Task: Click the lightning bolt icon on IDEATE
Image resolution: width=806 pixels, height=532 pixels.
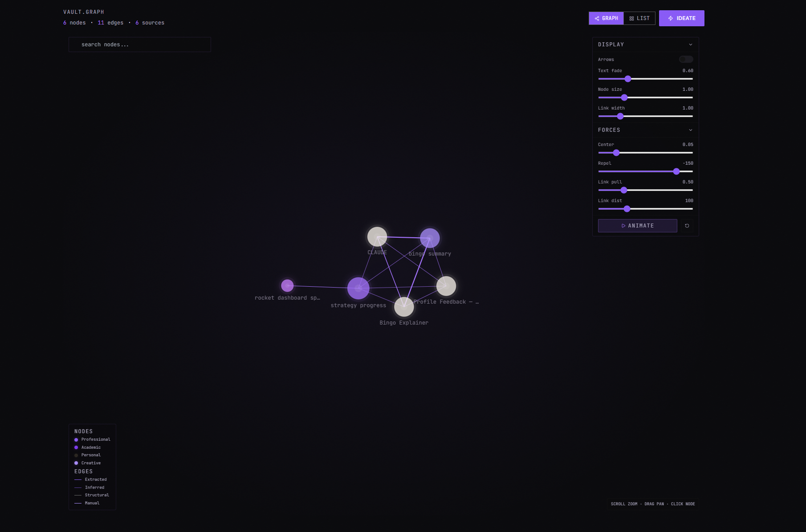Action: click(671, 18)
